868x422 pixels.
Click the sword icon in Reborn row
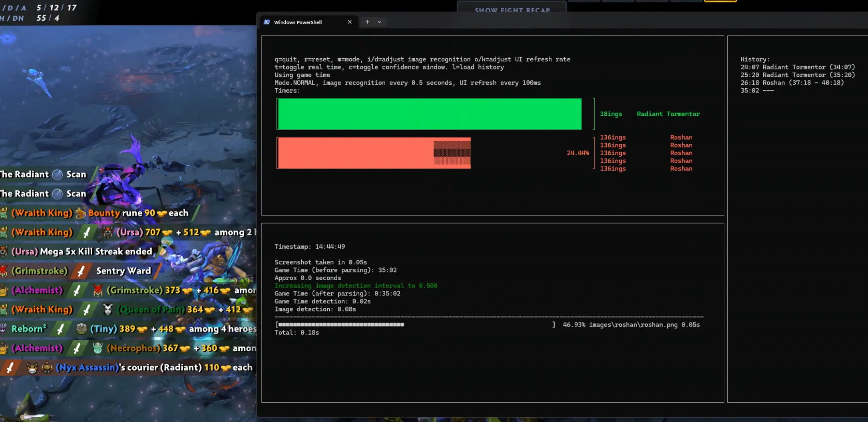(61, 329)
